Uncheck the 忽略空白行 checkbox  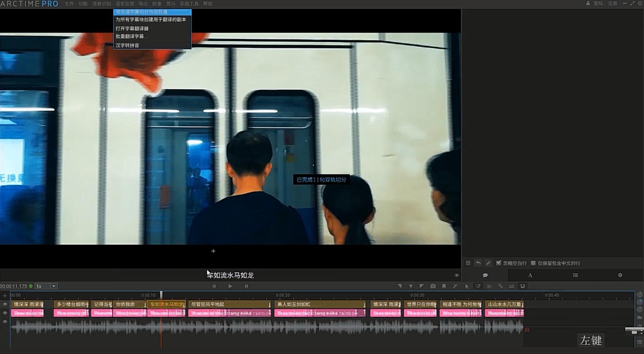pos(498,263)
